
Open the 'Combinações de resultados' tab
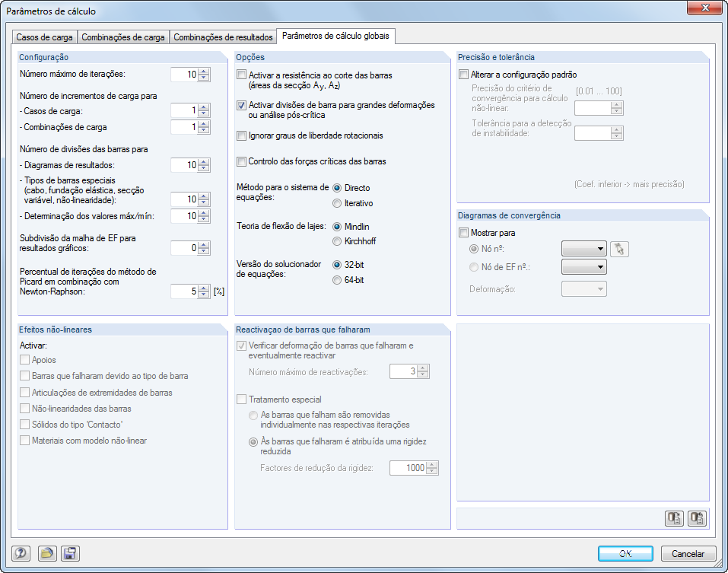222,36
